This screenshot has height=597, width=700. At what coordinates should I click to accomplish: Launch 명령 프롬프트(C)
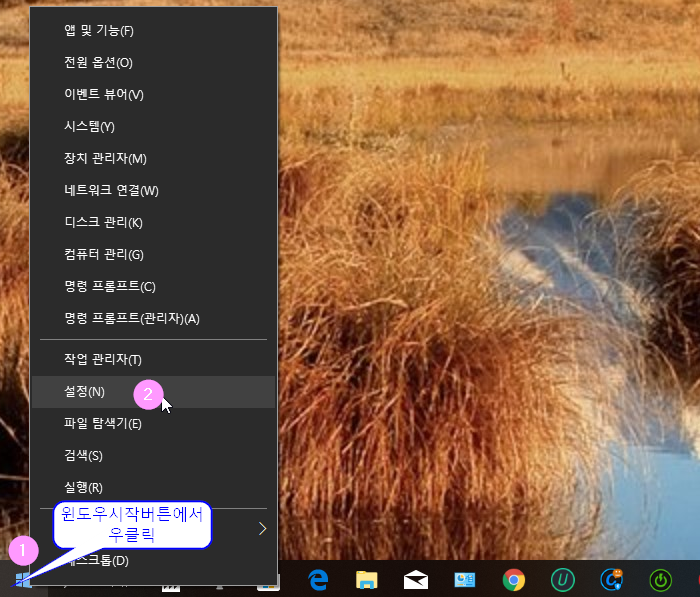tap(153, 287)
